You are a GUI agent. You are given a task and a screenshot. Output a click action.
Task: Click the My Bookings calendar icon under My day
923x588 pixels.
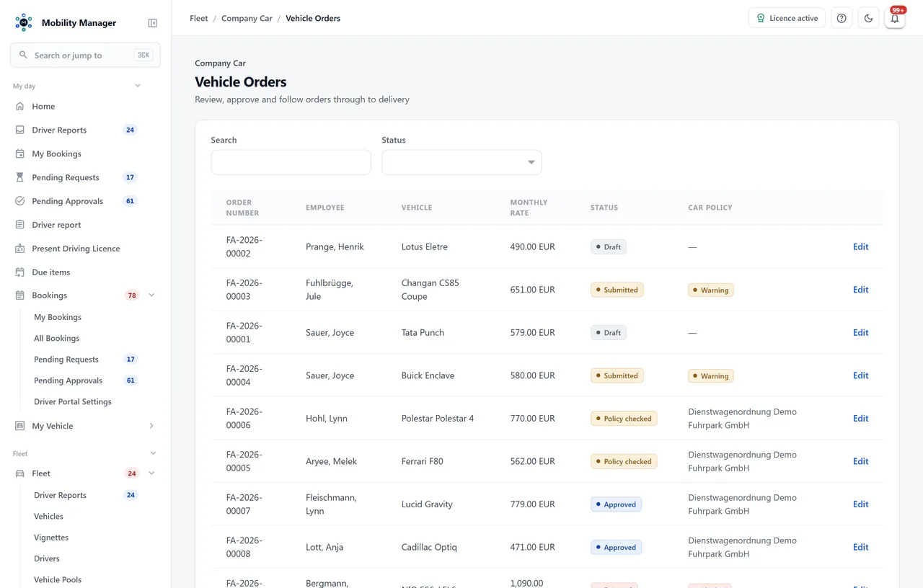click(x=20, y=153)
